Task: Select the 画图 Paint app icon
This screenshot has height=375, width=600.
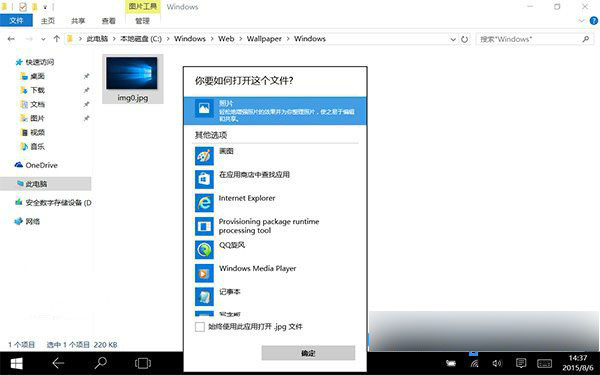Action: 204,156
